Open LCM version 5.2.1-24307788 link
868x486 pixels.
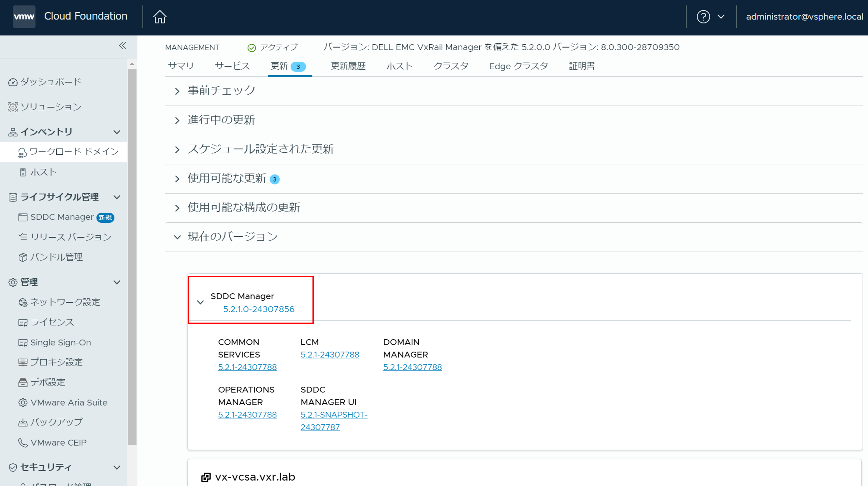pos(330,355)
